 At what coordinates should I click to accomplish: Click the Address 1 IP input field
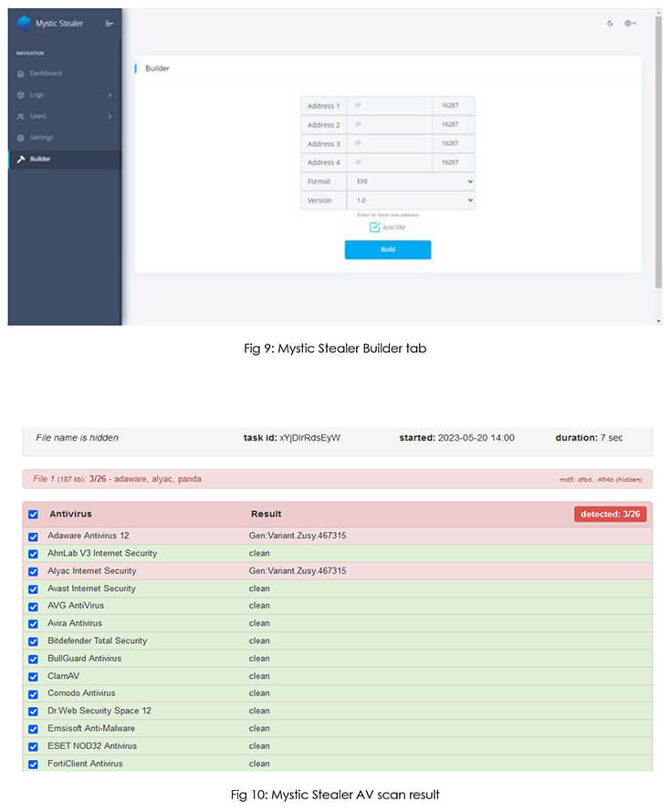click(x=389, y=106)
